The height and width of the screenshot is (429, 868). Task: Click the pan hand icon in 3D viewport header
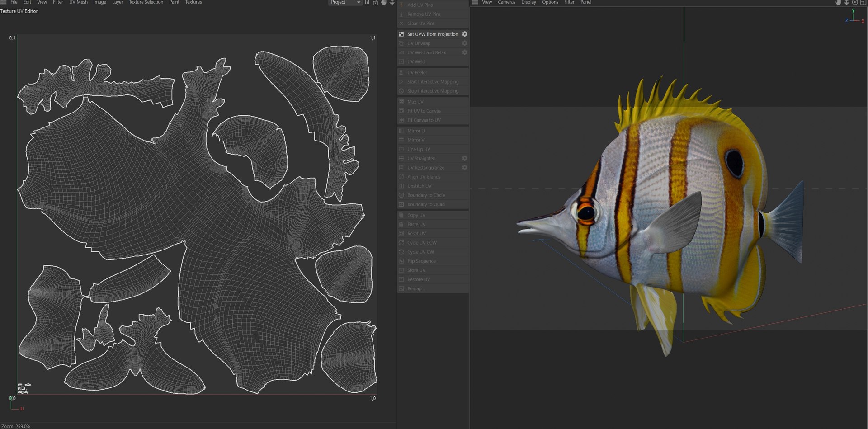tap(838, 2)
